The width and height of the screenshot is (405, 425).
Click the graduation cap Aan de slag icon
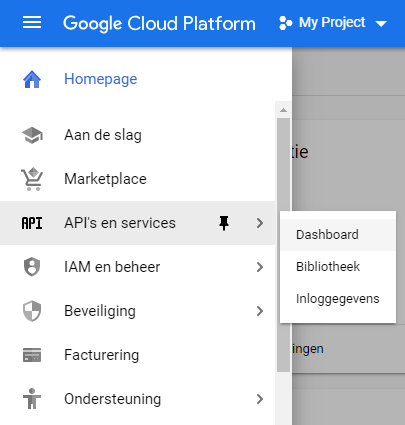click(32, 135)
